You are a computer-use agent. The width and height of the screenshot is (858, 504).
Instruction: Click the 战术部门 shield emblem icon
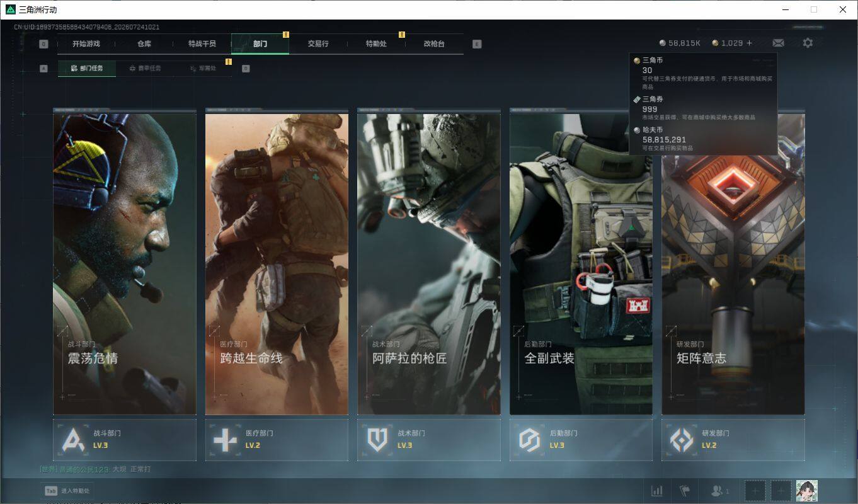[x=377, y=440]
